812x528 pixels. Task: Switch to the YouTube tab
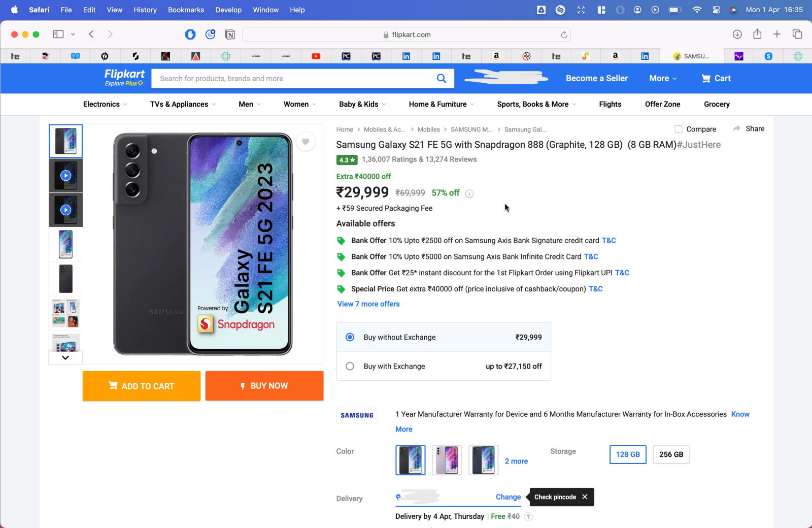316,56
